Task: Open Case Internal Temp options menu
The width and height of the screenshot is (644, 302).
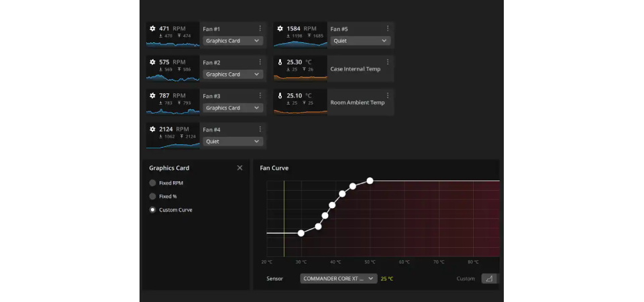Action: click(388, 62)
